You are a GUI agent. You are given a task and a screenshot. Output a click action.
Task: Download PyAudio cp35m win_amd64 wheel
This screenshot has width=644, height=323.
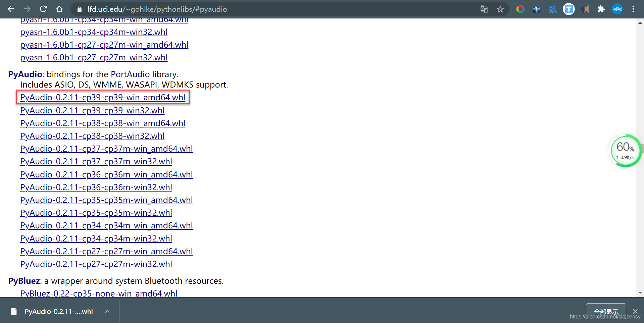pos(106,200)
